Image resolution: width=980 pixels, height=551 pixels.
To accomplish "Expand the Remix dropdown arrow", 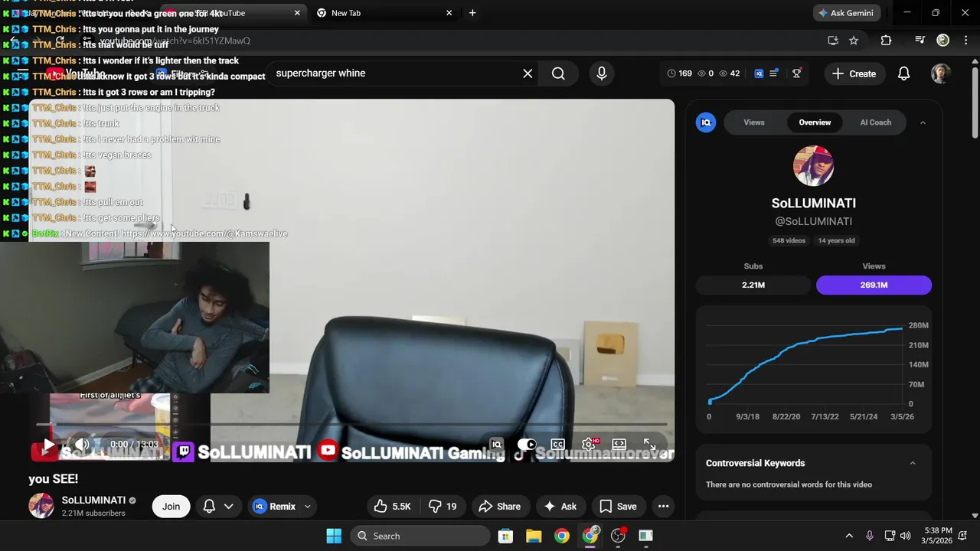I will click(308, 507).
